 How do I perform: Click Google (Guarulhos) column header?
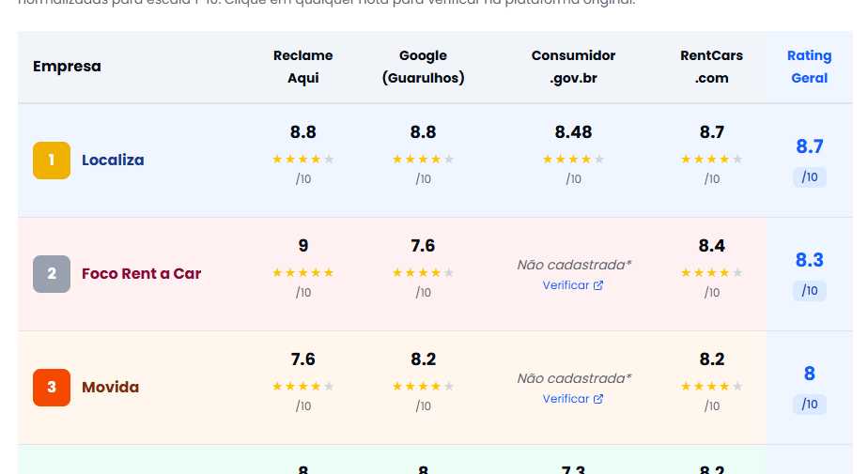click(x=423, y=67)
